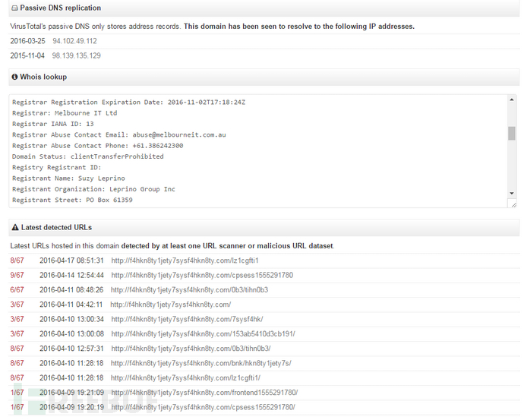Open URL ending /lz1cgfti1 dated 2016-04-17
Screen dimensions: 524x420
click(185, 261)
